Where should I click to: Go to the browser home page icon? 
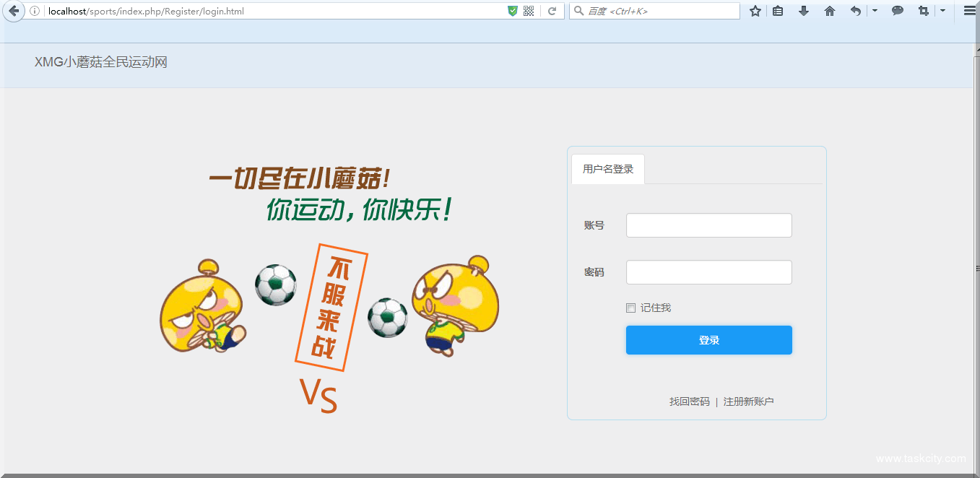(x=830, y=11)
